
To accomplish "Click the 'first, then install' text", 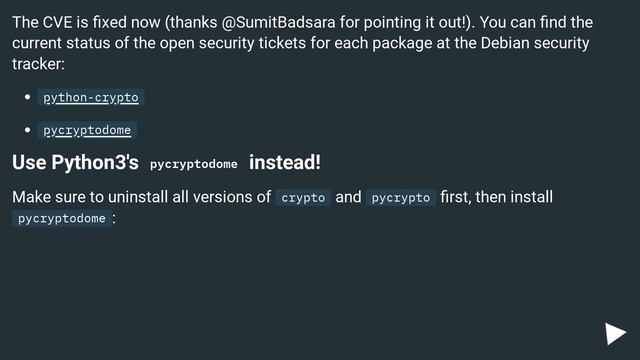I will coord(496,197).
